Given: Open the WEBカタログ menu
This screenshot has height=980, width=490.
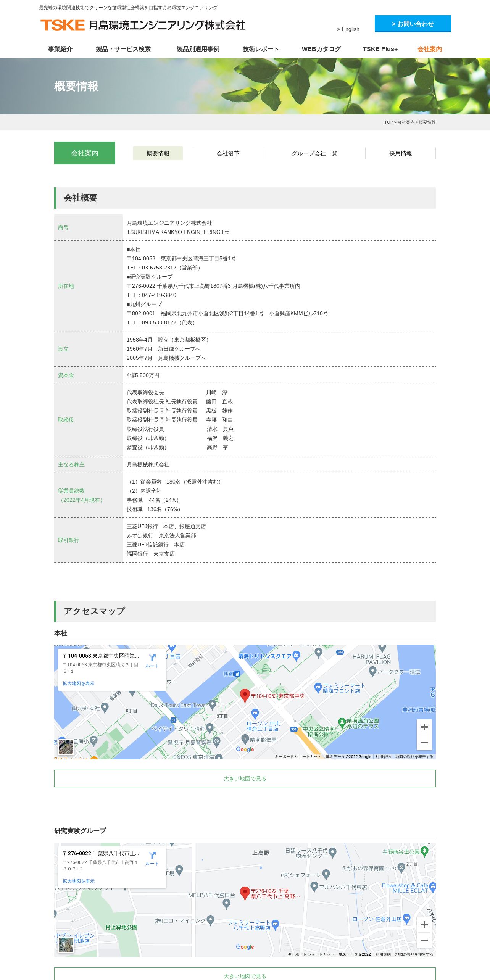Looking at the screenshot, I should [321, 49].
